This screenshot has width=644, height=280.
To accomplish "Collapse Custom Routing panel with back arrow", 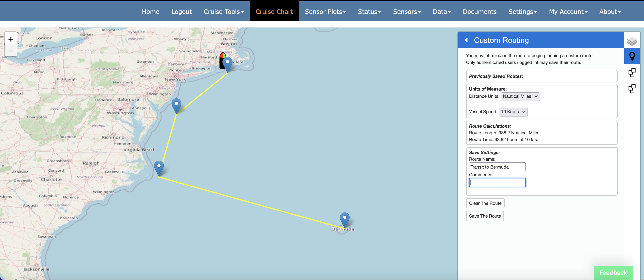I will [466, 40].
